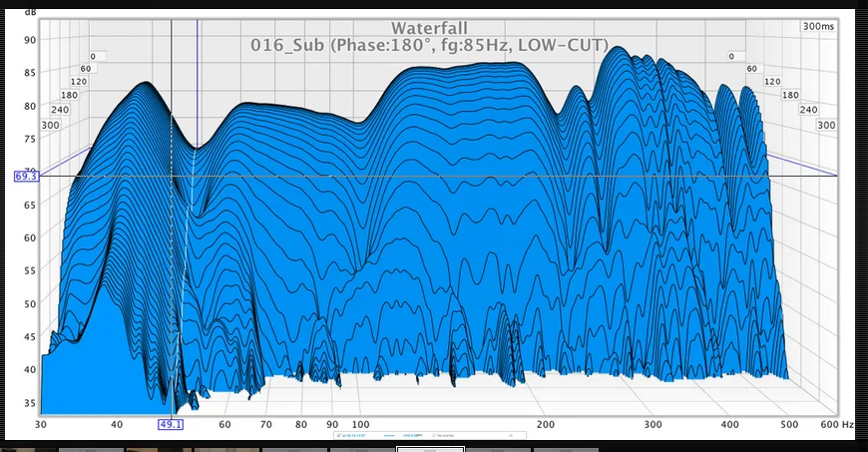Click the Waterfall graph title
This screenshot has width=868, height=452.
point(430,28)
